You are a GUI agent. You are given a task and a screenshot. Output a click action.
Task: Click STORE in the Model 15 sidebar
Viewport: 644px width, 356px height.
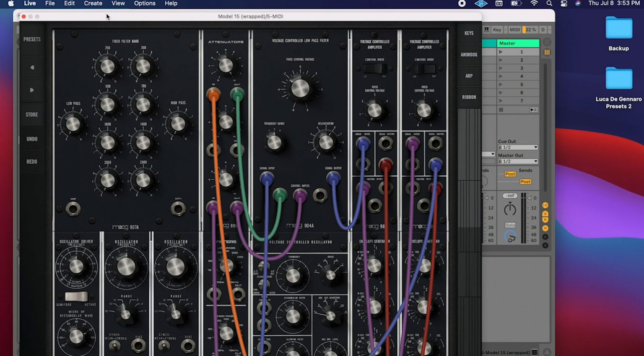(x=31, y=114)
